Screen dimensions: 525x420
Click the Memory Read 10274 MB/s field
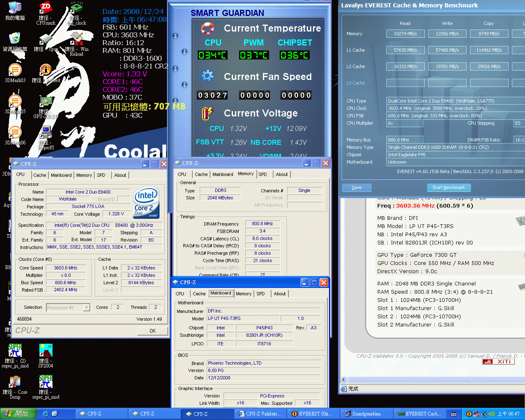pos(405,34)
